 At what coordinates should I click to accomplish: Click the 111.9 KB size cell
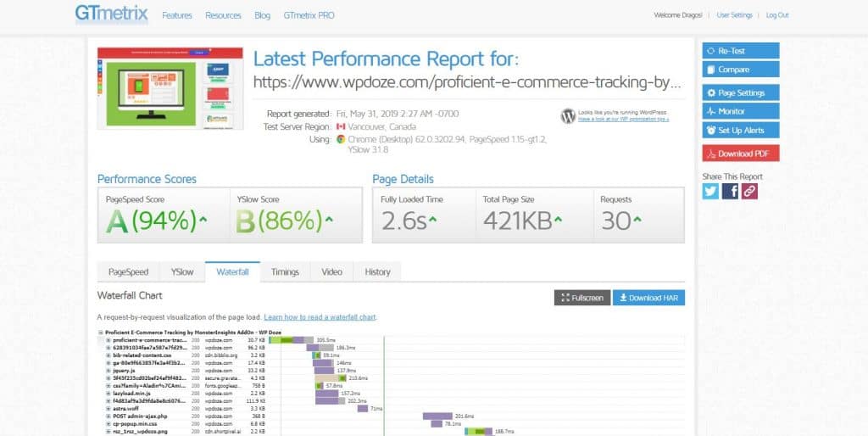tap(255, 400)
